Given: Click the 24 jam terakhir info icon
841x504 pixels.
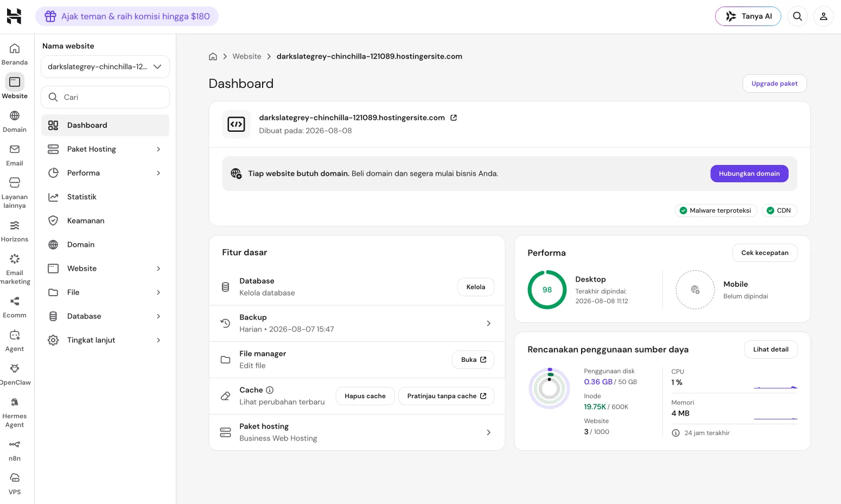Looking at the screenshot, I should tap(676, 433).
